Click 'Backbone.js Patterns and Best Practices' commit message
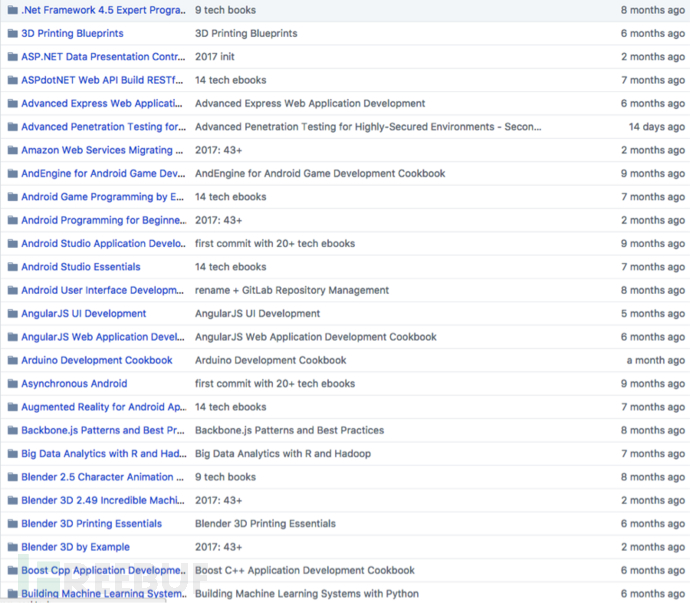The width and height of the screenshot is (690, 603). pyautogui.click(x=290, y=430)
